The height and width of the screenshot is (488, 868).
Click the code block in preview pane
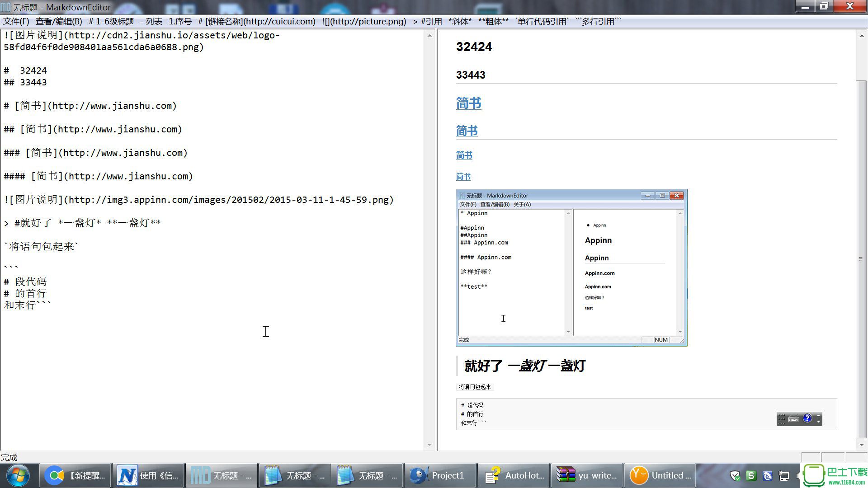click(x=646, y=414)
